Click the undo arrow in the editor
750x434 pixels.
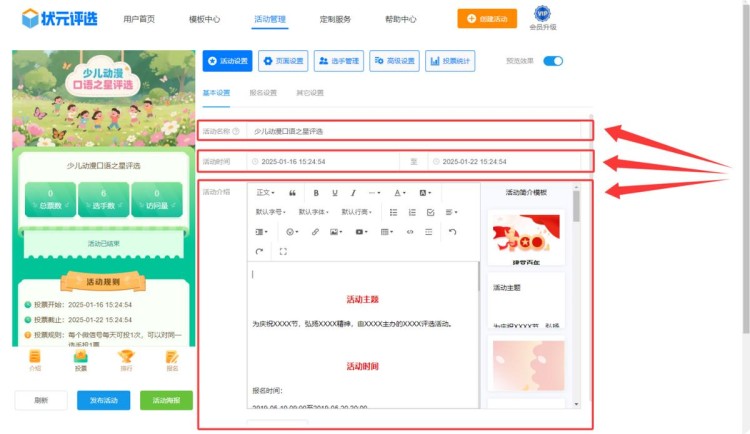(453, 232)
